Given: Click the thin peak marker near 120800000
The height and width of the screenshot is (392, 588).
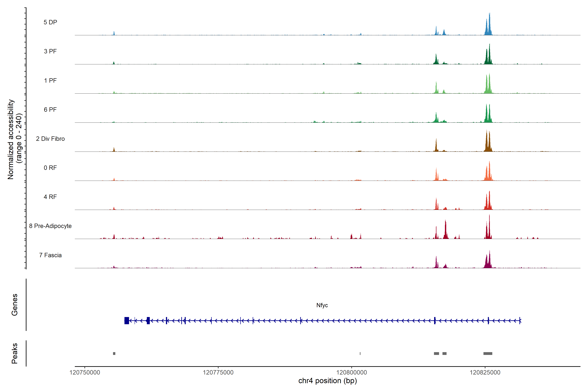Looking at the screenshot, I should coord(360,353).
